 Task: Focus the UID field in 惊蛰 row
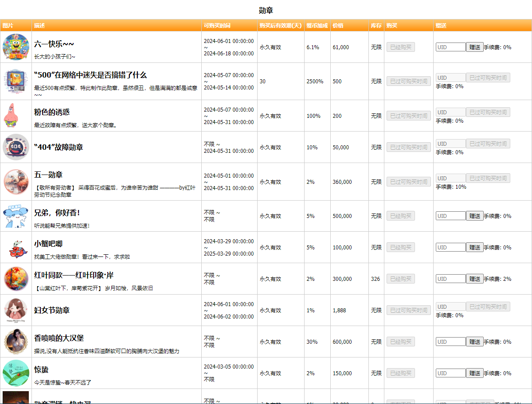[451, 373]
